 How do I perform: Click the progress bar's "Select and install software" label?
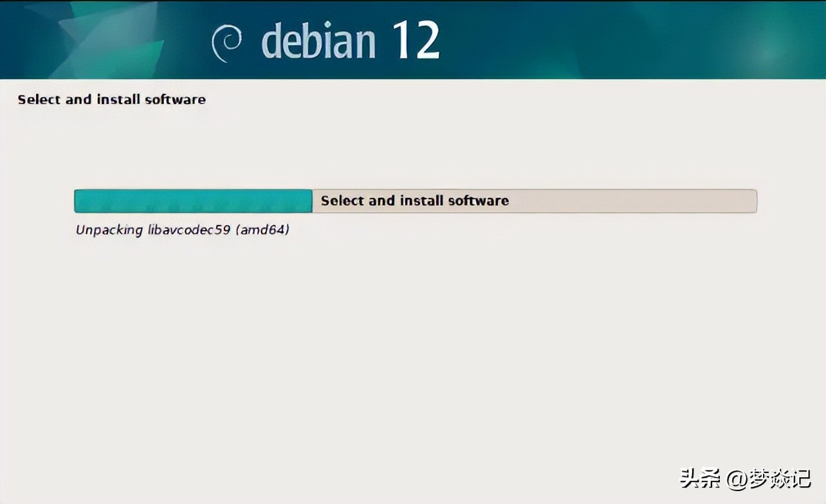414,201
